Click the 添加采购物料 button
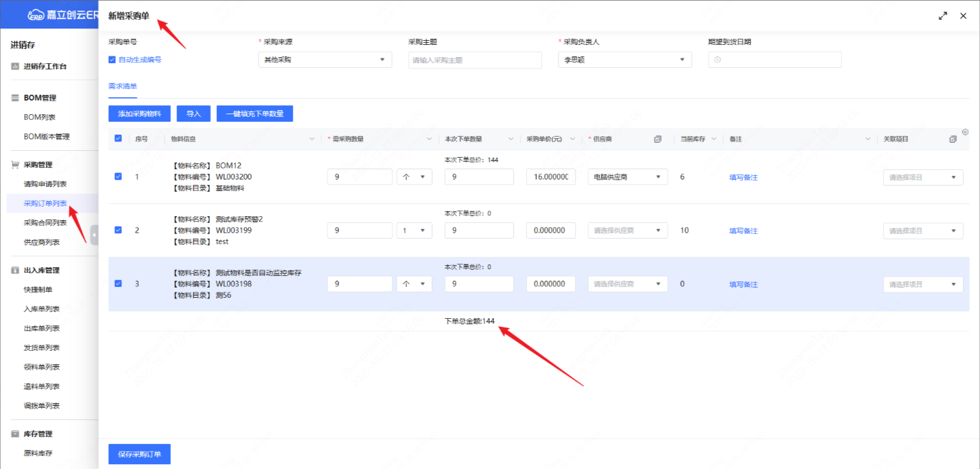 [x=139, y=114]
